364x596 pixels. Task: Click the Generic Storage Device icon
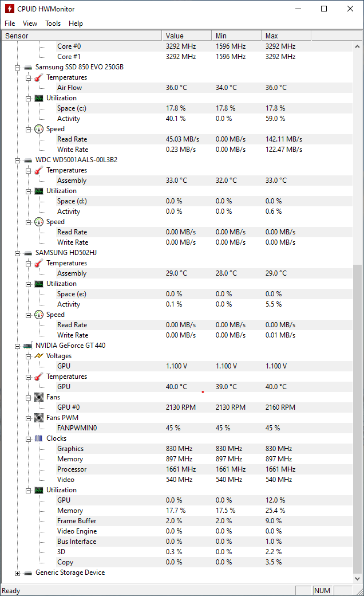click(27, 573)
